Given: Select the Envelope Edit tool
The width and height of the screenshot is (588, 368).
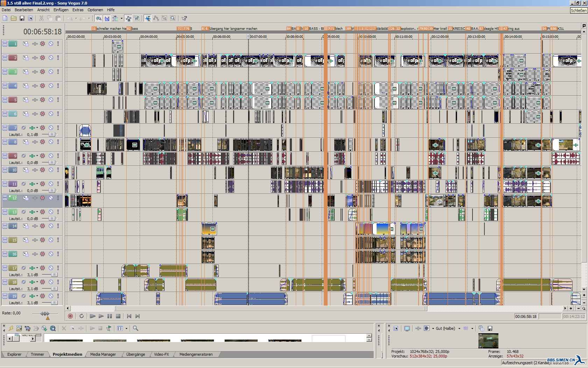Looking at the screenshot, I should [156, 18].
